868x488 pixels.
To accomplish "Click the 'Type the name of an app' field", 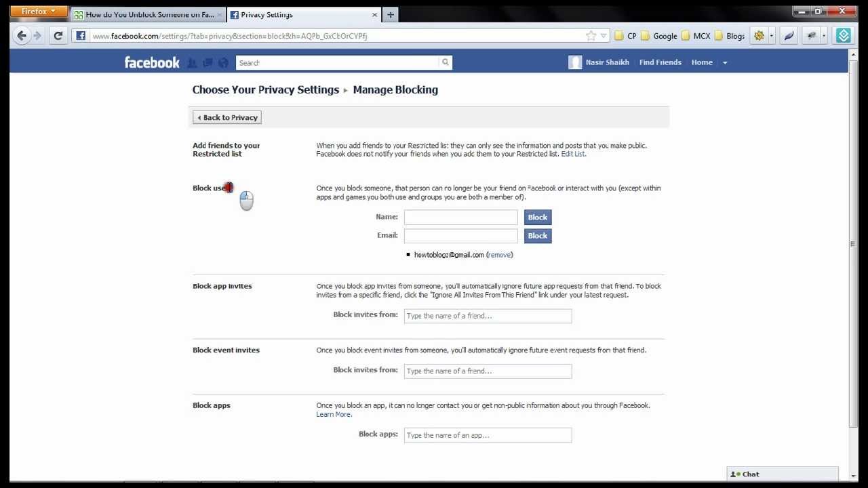I will (x=488, y=435).
